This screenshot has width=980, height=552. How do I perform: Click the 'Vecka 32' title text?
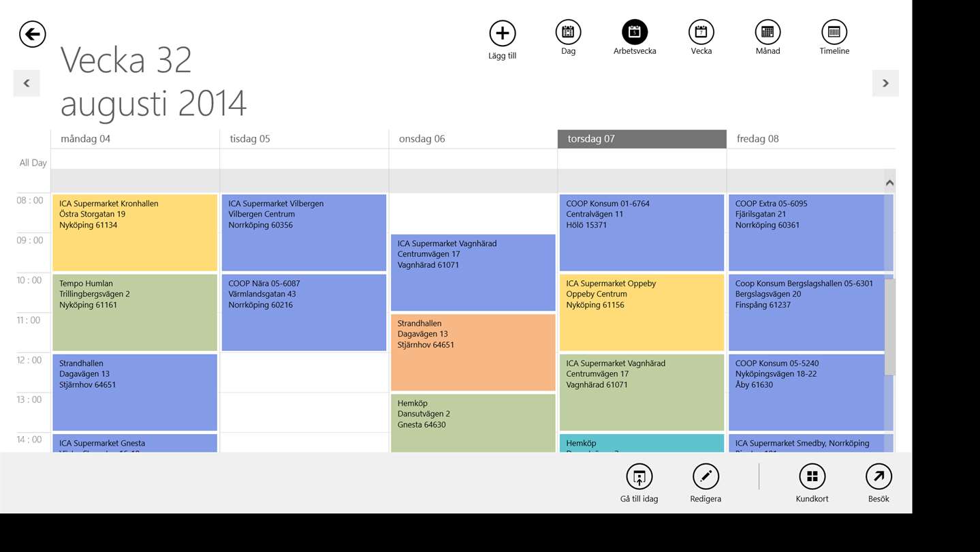tap(126, 60)
